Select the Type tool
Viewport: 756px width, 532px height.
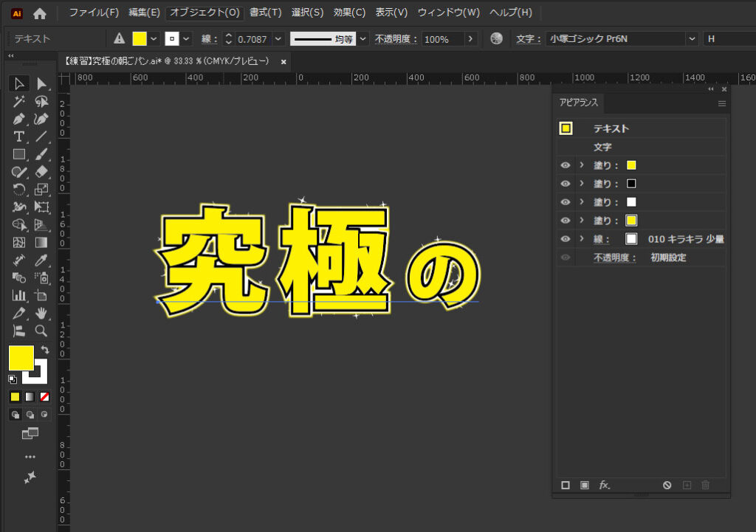click(x=19, y=137)
